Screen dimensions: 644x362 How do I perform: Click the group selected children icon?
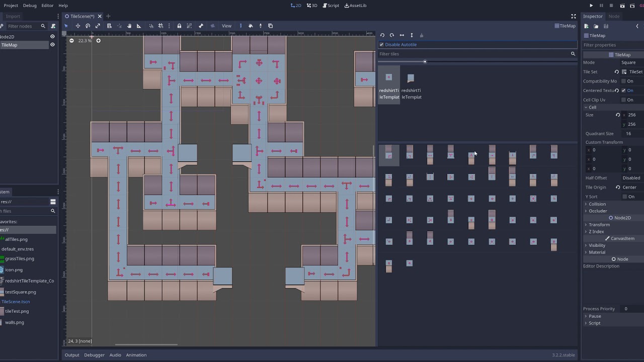tap(189, 26)
